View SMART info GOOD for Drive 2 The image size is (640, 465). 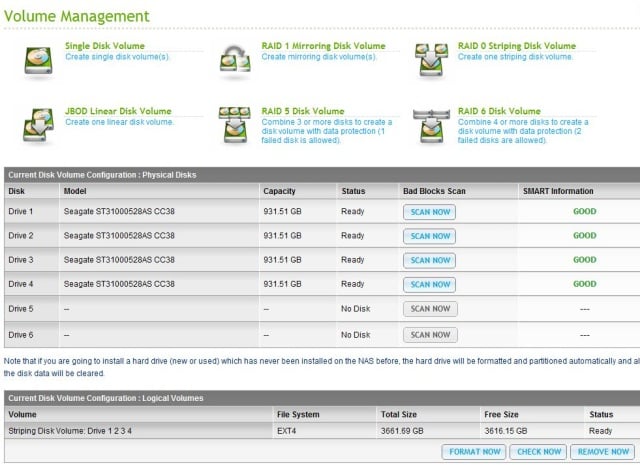tap(584, 236)
